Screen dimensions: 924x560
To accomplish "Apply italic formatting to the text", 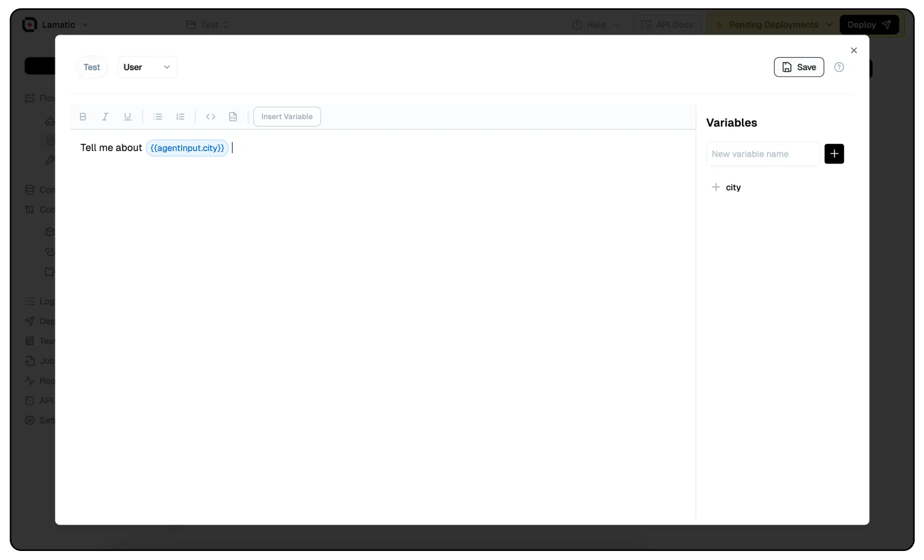I will (105, 116).
